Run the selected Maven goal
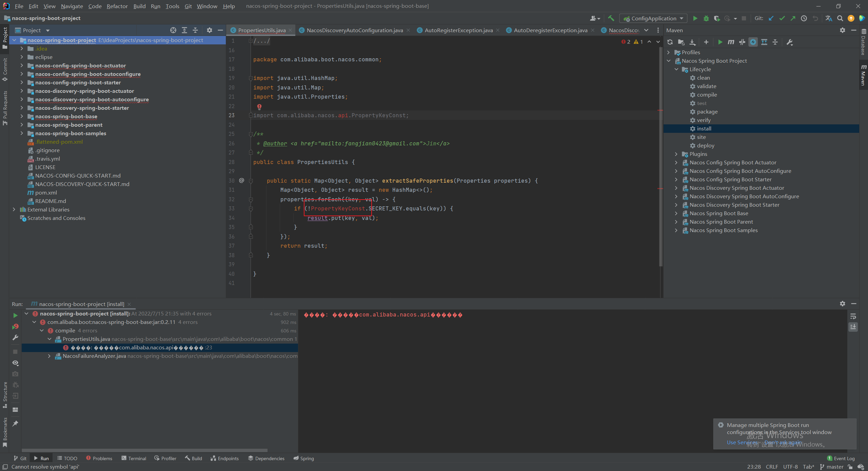The width and height of the screenshot is (868, 471). click(x=720, y=42)
